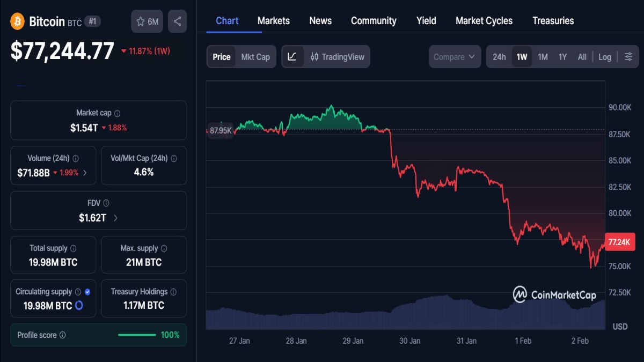This screenshot has height=362, width=644.
Task: Select the All time range
Action: pos(582,57)
